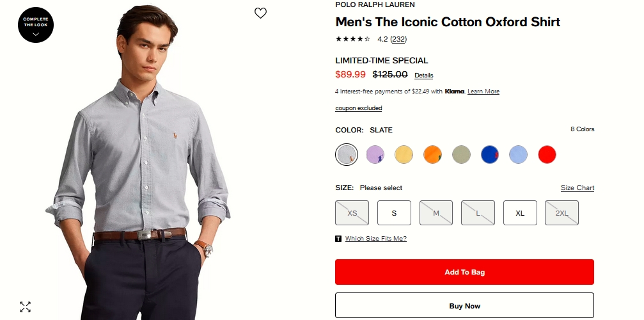
Task: Choose the lavender purple color swatch
Action: tap(375, 154)
